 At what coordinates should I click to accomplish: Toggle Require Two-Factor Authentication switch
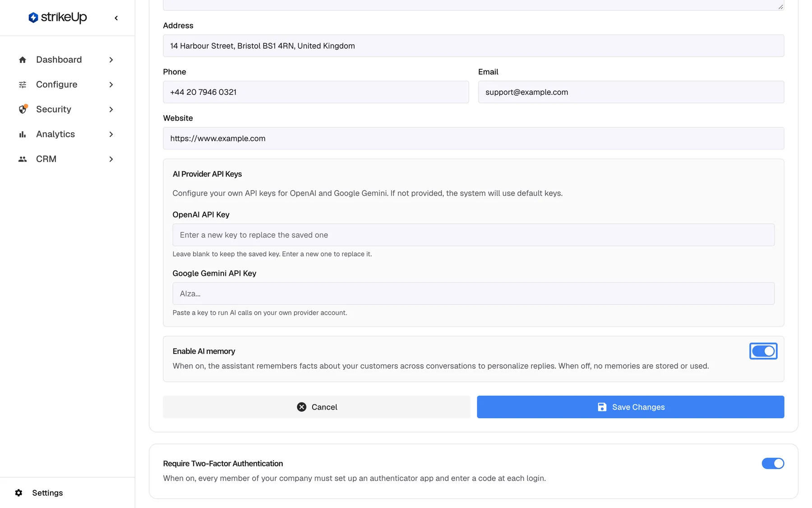[773, 463]
